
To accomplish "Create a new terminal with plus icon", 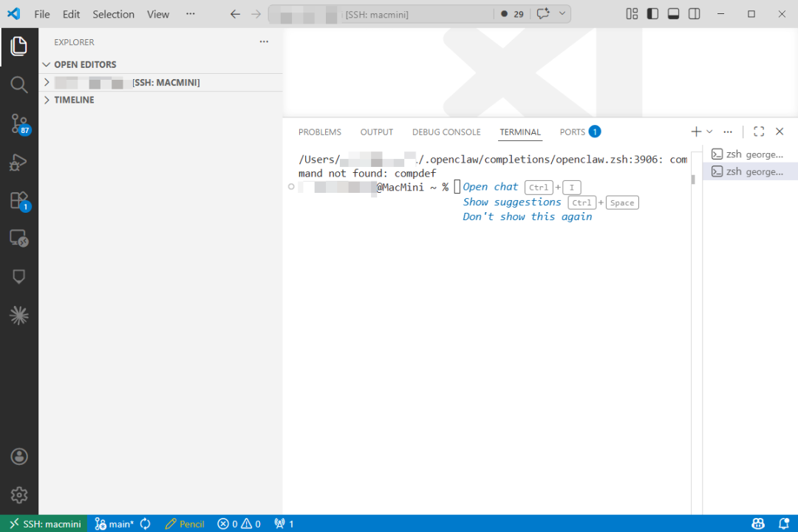I will (x=696, y=132).
